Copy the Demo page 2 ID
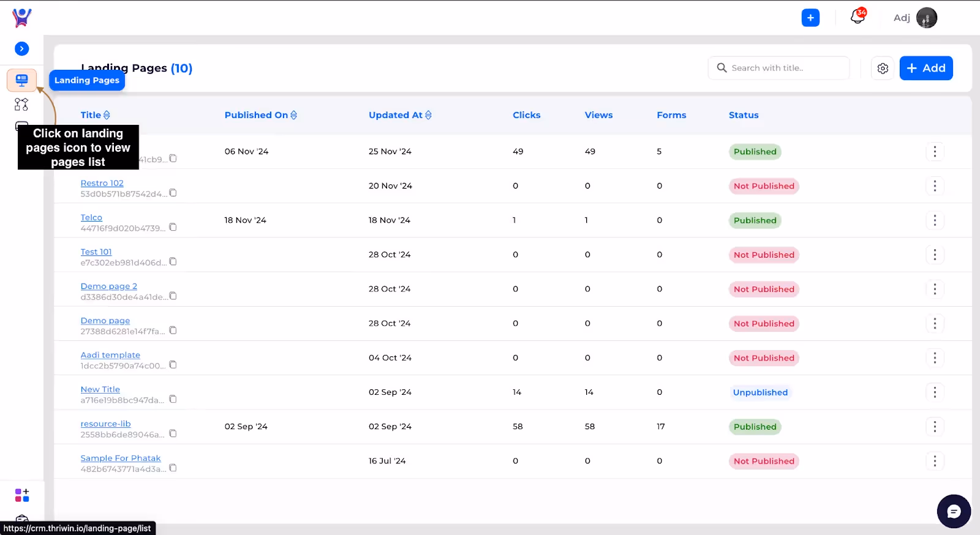The width and height of the screenshot is (980, 535). point(173,296)
